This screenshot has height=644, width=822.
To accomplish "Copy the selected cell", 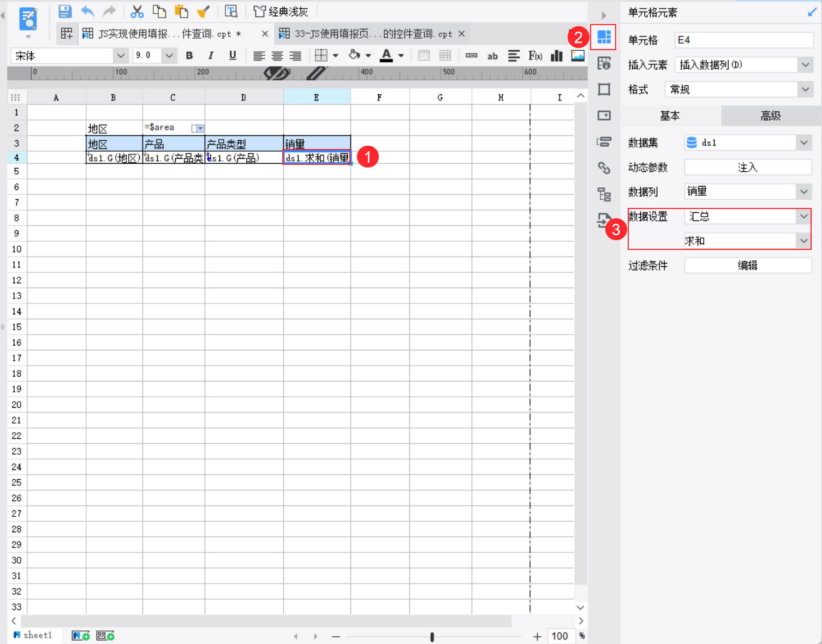I will pyautogui.click(x=159, y=11).
